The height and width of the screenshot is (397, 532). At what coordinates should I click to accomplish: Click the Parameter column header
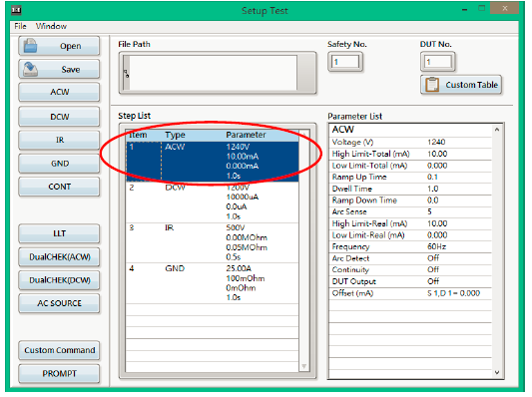tap(246, 135)
